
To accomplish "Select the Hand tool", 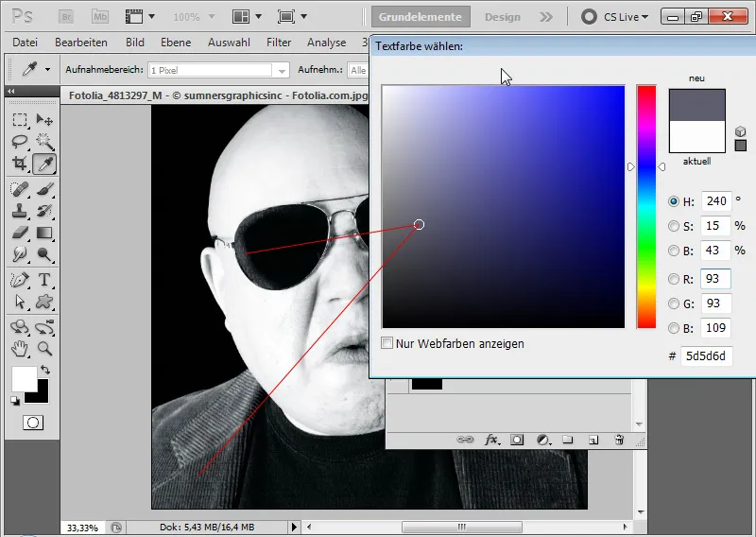I will (20, 348).
